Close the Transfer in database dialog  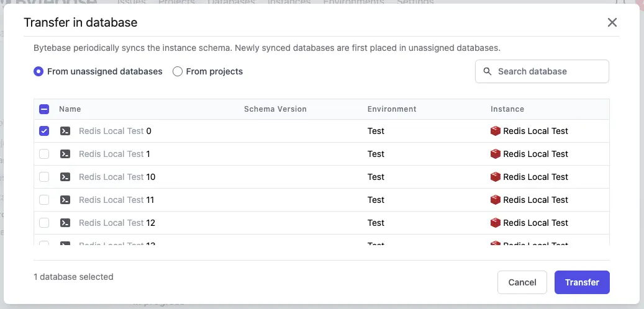[x=612, y=22]
